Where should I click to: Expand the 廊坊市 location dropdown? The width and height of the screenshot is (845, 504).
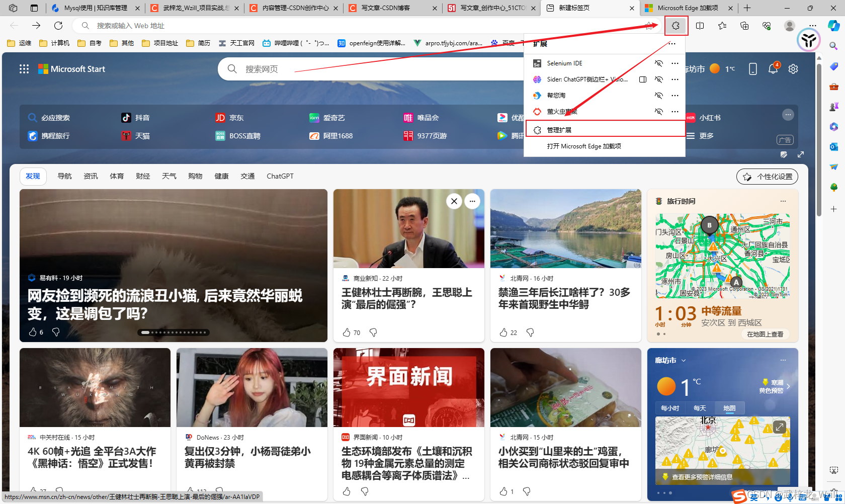(x=684, y=360)
